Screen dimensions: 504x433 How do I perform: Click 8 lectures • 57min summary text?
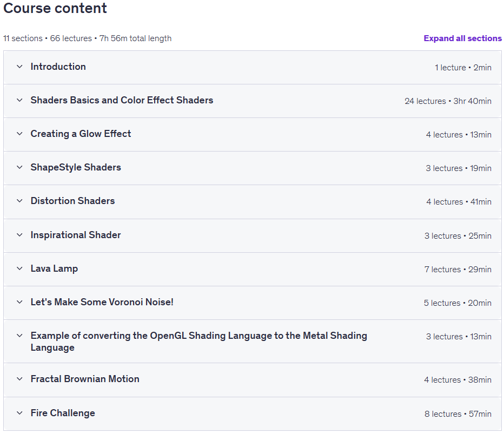coord(457,414)
